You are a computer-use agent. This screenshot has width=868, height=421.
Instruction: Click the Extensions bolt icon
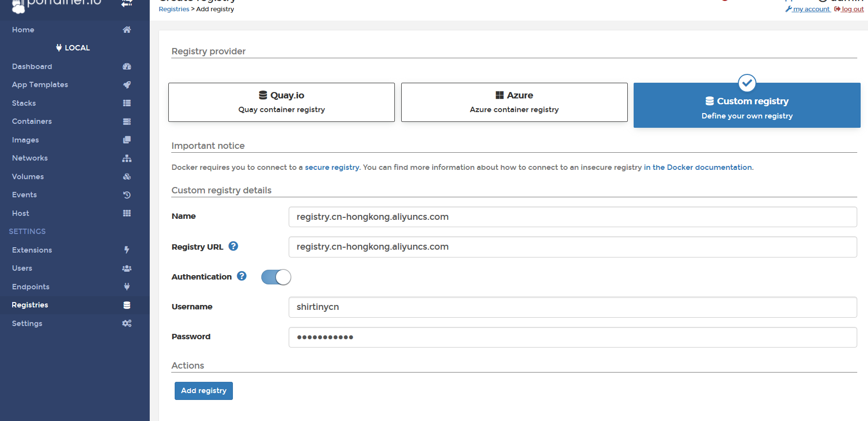[x=127, y=250]
